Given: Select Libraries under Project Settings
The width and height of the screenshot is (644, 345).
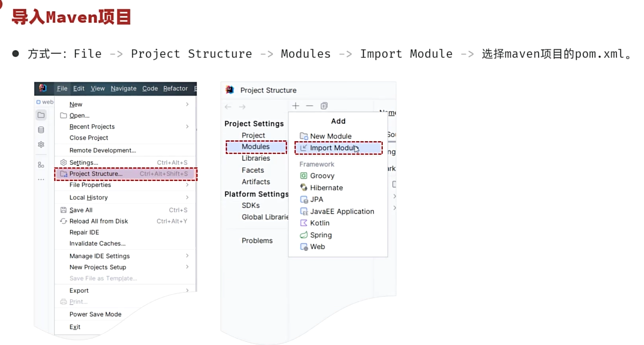Looking at the screenshot, I should 256,158.
